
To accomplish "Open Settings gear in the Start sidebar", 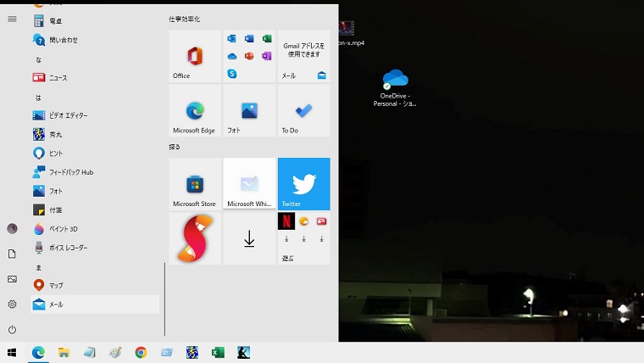I will [x=13, y=304].
